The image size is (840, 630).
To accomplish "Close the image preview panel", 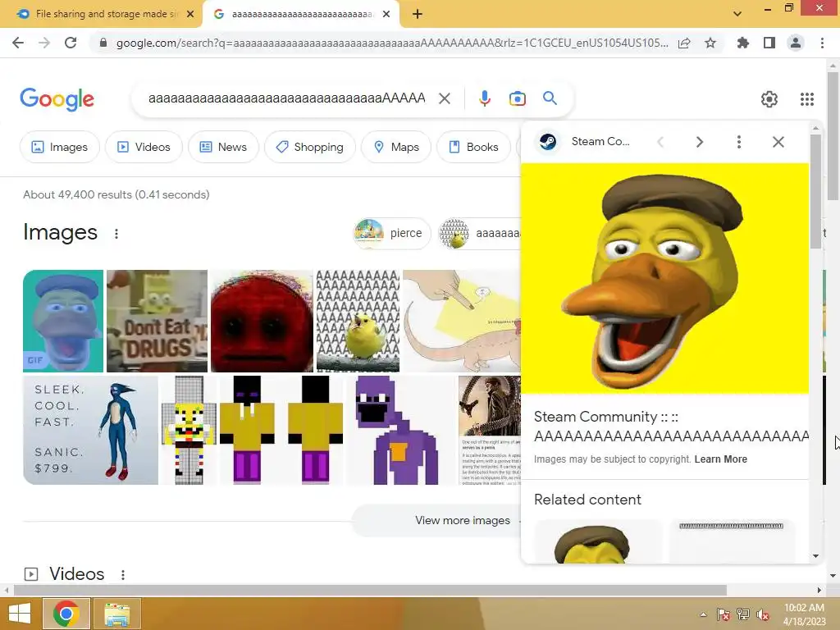I will click(778, 141).
